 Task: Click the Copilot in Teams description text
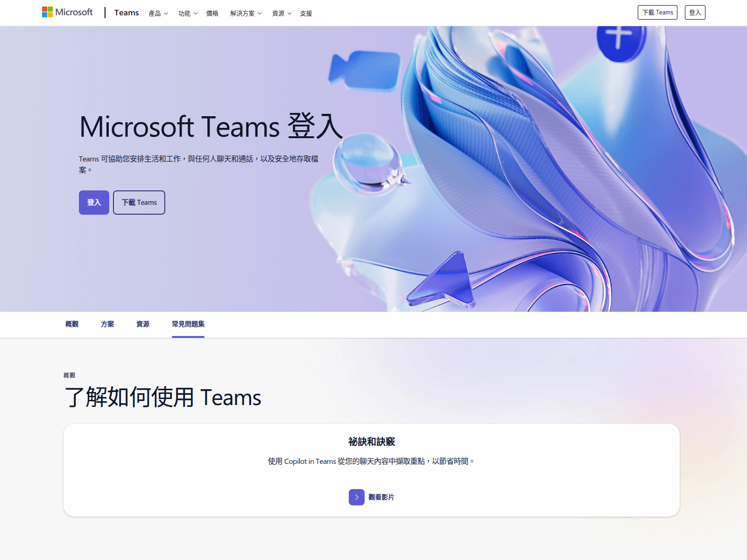tap(371, 461)
